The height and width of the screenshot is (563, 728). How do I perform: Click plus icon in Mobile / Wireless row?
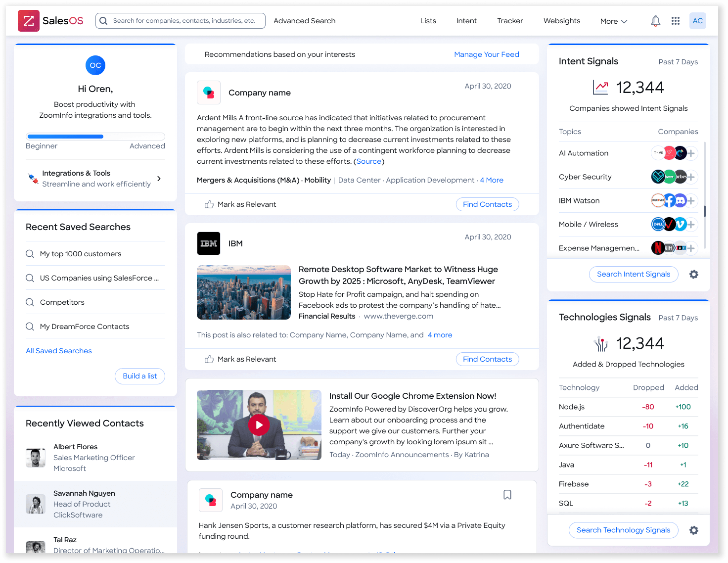click(691, 225)
